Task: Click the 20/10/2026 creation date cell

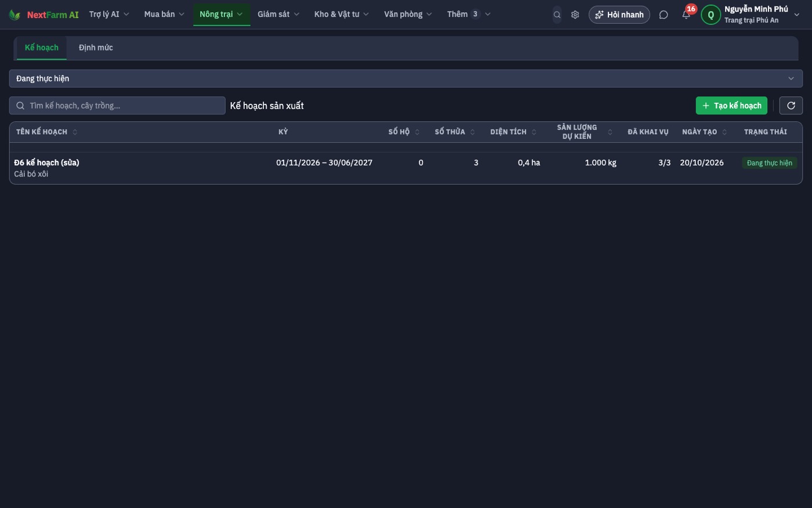Action: 702,163
